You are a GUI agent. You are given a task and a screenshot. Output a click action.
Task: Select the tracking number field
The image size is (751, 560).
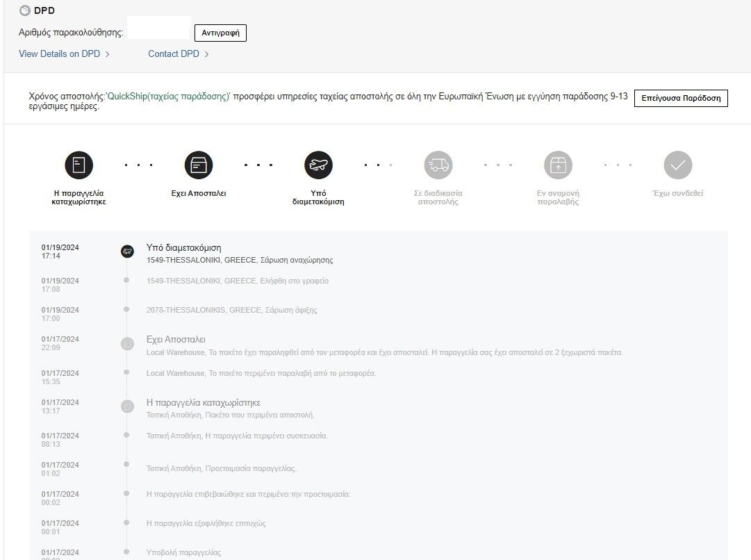point(159,28)
